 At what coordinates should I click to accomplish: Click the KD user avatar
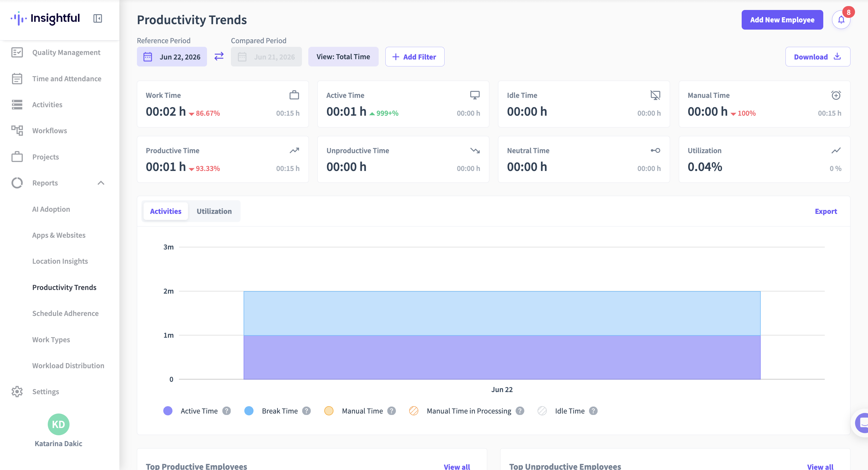tap(59, 424)
